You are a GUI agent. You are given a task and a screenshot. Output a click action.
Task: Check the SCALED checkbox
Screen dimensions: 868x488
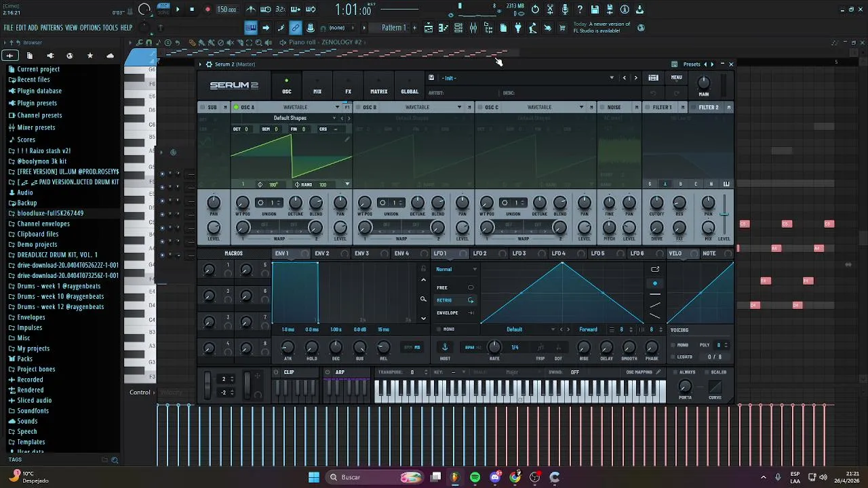tap(706, 372)
